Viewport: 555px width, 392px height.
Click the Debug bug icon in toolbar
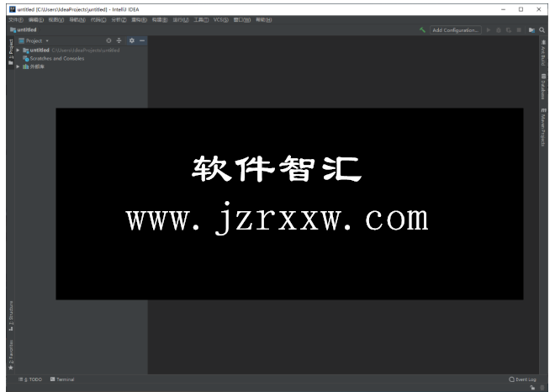pyautogui.click(x=499, y=30)
